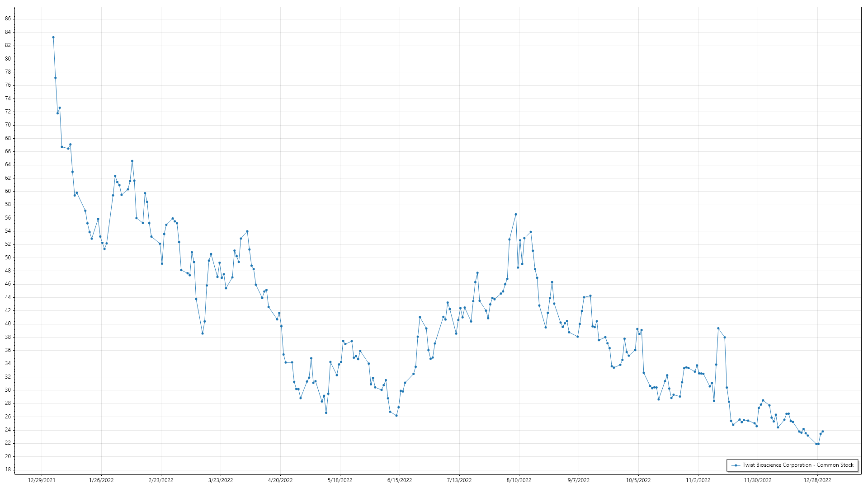The image size is (868, 488).
Task: Click the Twist Bioscience Corporation legend text
Action: pyautogui.click(x=797, y=465)
